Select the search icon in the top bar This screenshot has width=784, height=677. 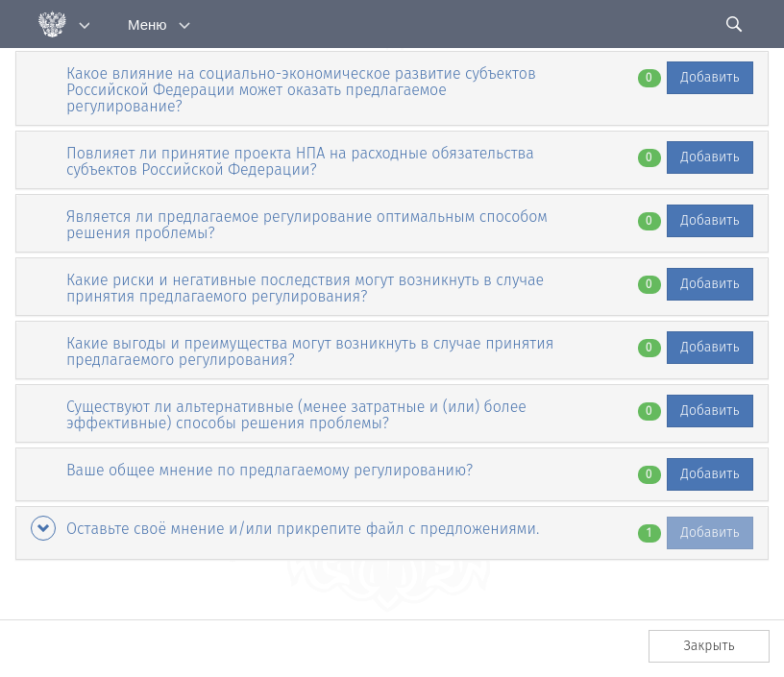tap(734, 24)
